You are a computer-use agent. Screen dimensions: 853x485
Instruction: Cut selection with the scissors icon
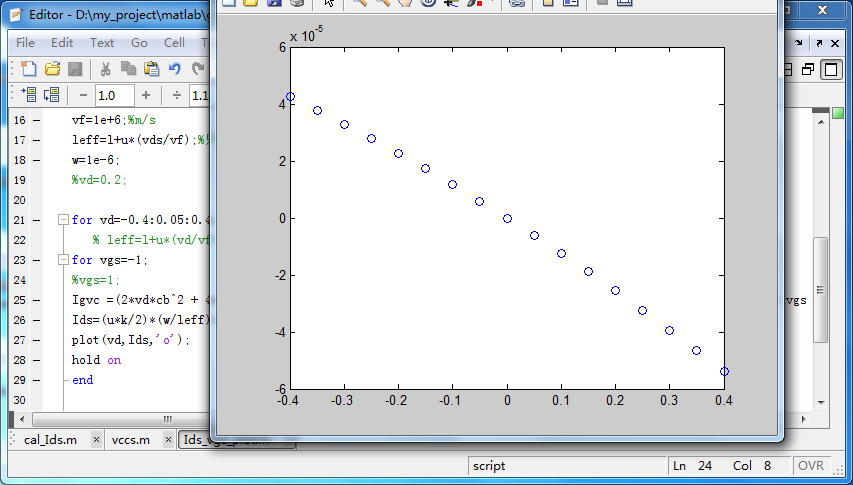tap(106, 69)
